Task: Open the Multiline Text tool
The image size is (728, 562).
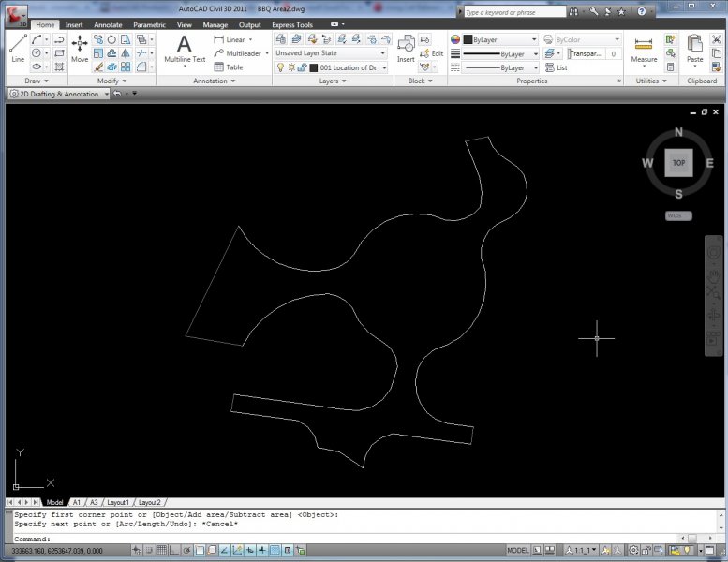Action: pos(185,48)
